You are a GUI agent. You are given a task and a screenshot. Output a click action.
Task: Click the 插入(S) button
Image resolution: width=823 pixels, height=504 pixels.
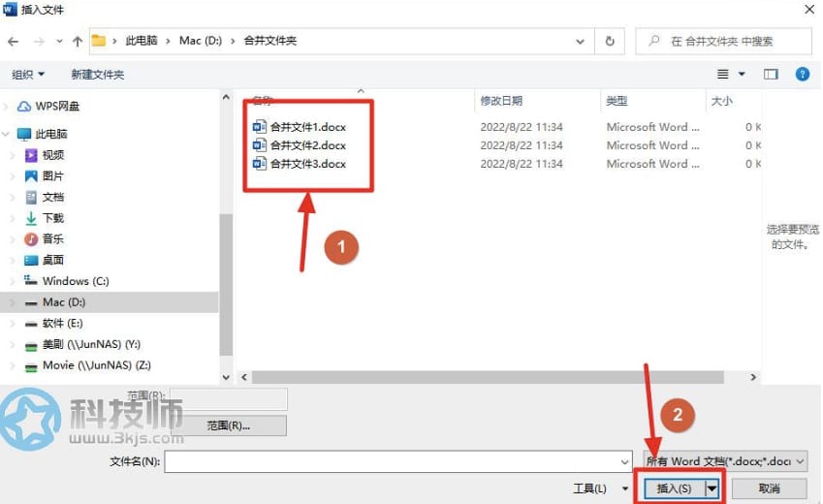click(675, 488)
